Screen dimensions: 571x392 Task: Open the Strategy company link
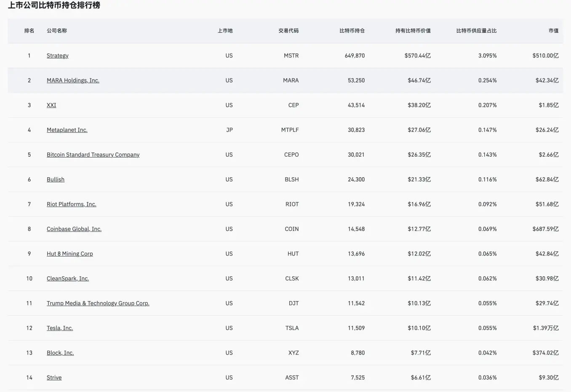(58, 56)
